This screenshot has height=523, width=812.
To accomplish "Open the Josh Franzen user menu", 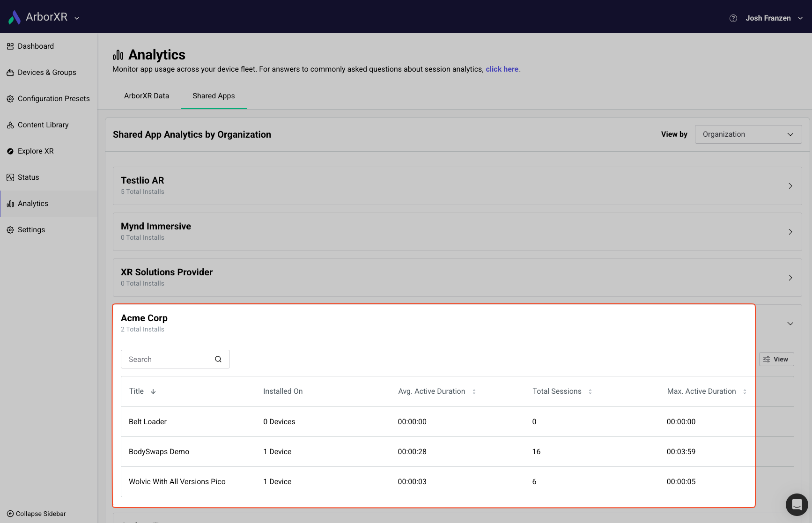I will pyautogui.click(x=774, y=18).
